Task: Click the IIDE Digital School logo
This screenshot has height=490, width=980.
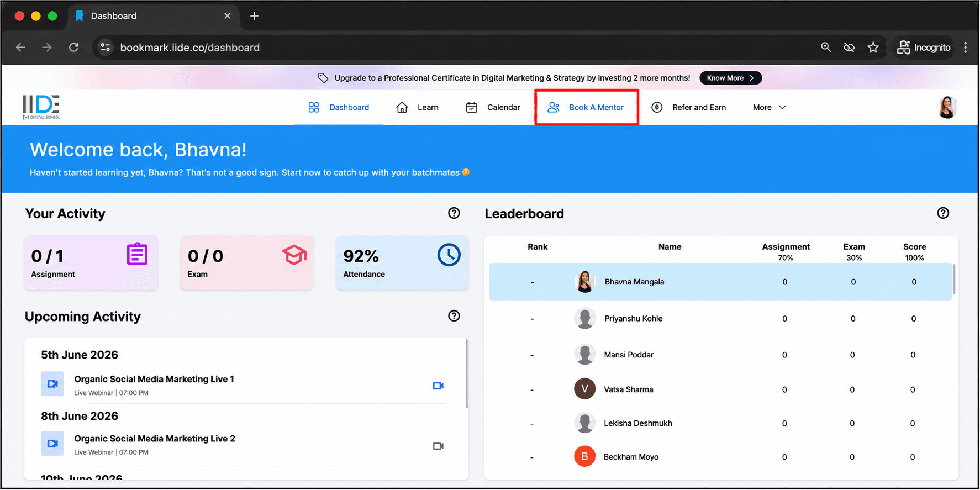Action: coord(41,107)
